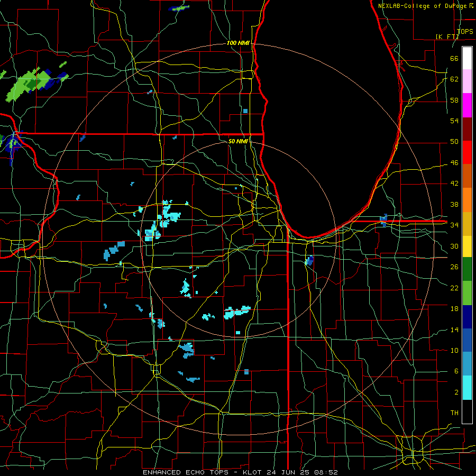Viewport: 476px width, 476px height.
Task: Click the '42' legend value
Action: [454, 184]
